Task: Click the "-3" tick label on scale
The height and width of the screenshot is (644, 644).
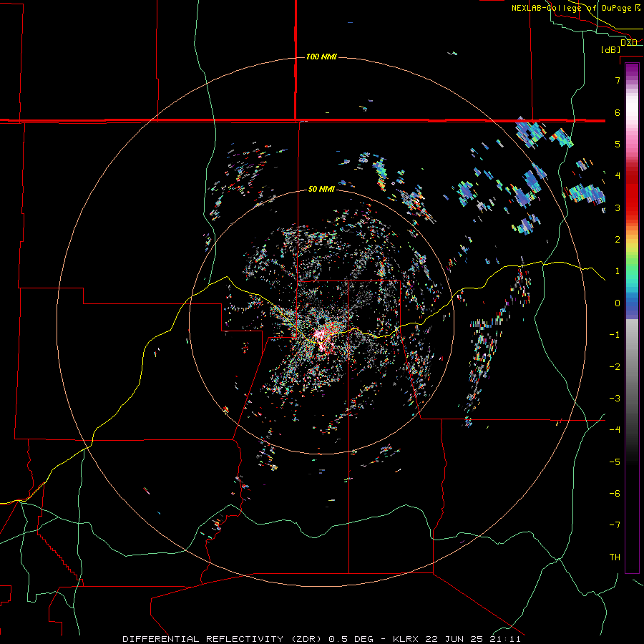Action: (x=615, y=399)
